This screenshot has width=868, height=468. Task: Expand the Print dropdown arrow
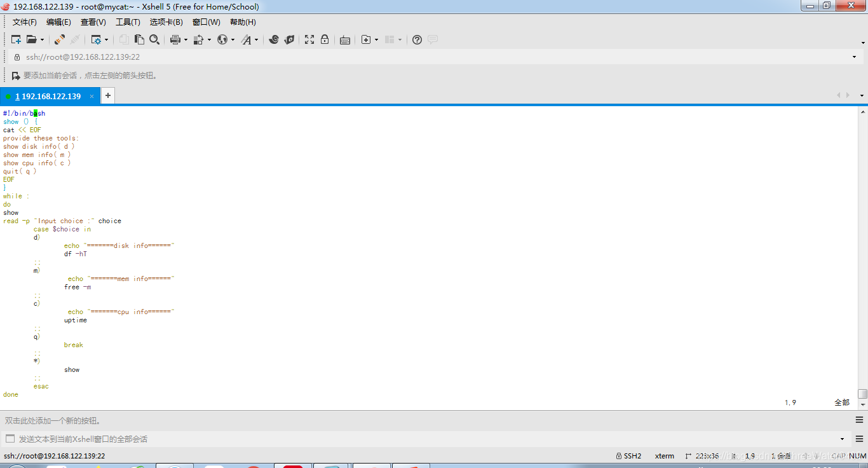[186, 39]
